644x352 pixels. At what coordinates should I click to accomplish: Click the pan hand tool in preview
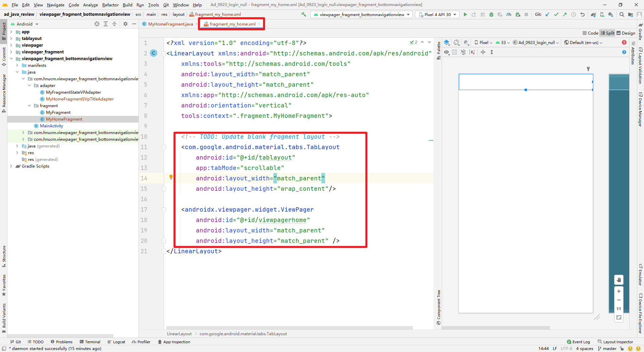coord(619,279)
